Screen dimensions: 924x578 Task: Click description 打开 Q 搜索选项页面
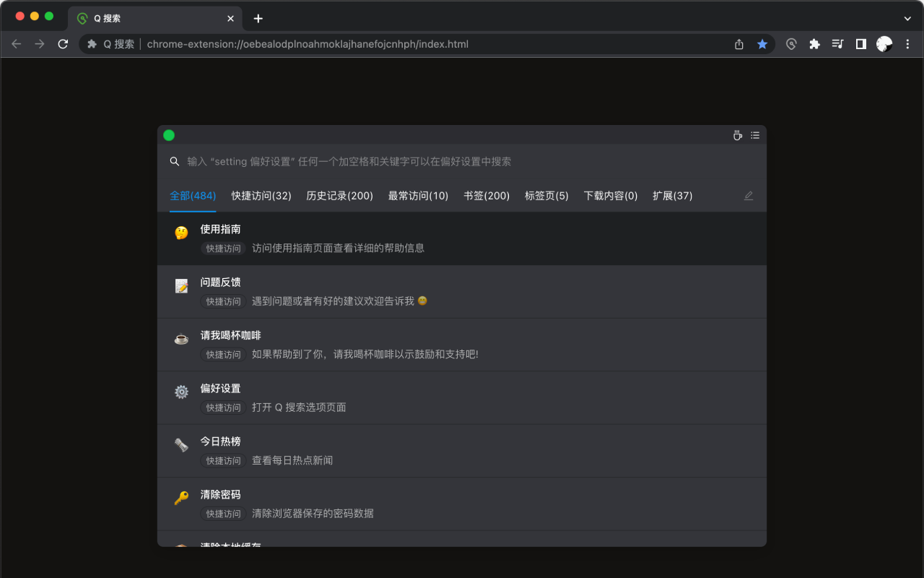(299, 407)
